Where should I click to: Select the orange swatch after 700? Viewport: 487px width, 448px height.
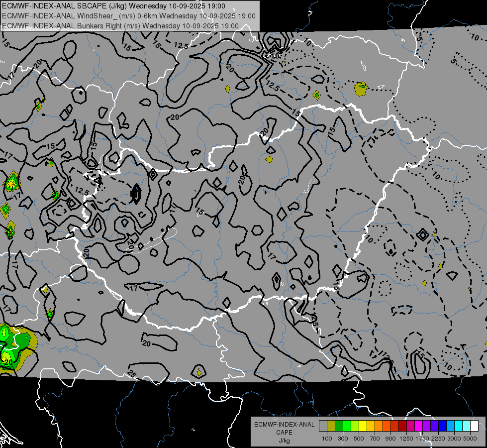[379, 426]
